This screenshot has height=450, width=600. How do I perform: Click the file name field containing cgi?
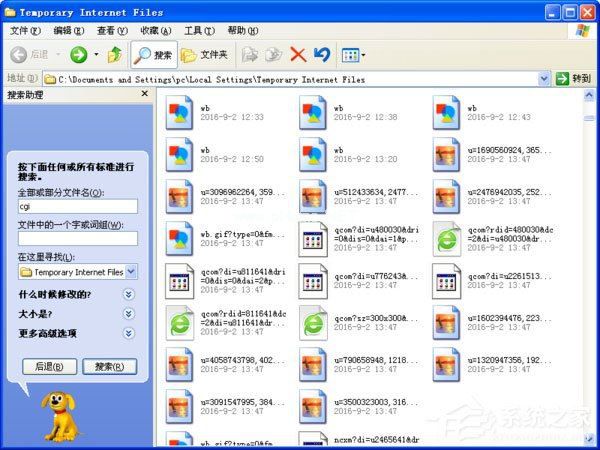[x=78, y=206]
